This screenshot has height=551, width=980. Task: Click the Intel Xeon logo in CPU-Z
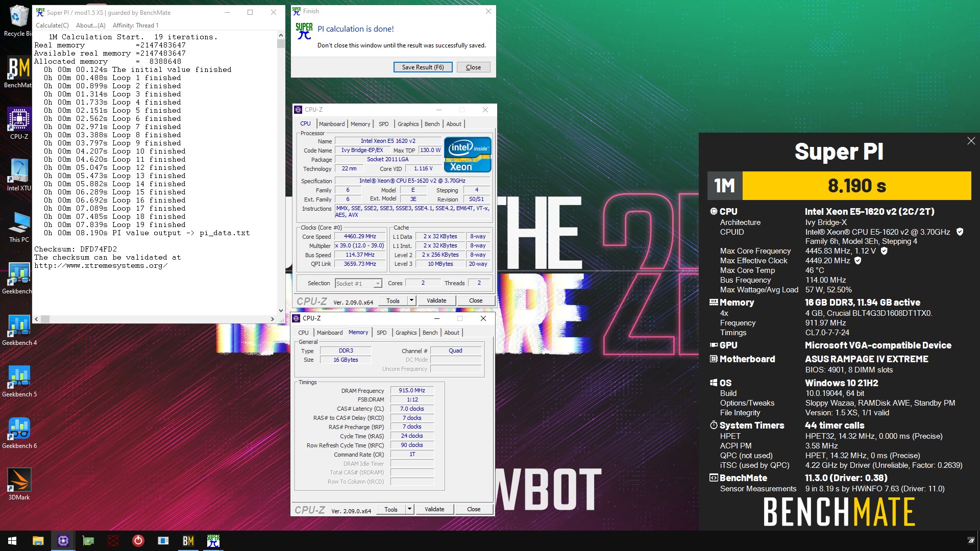(x=468, y=154)
